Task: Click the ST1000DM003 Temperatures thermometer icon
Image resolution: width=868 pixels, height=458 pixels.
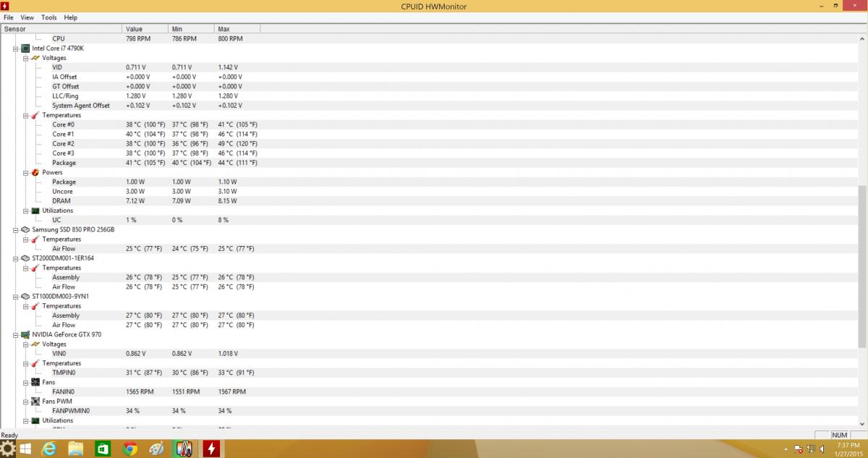Action: [x=35, y=306]
